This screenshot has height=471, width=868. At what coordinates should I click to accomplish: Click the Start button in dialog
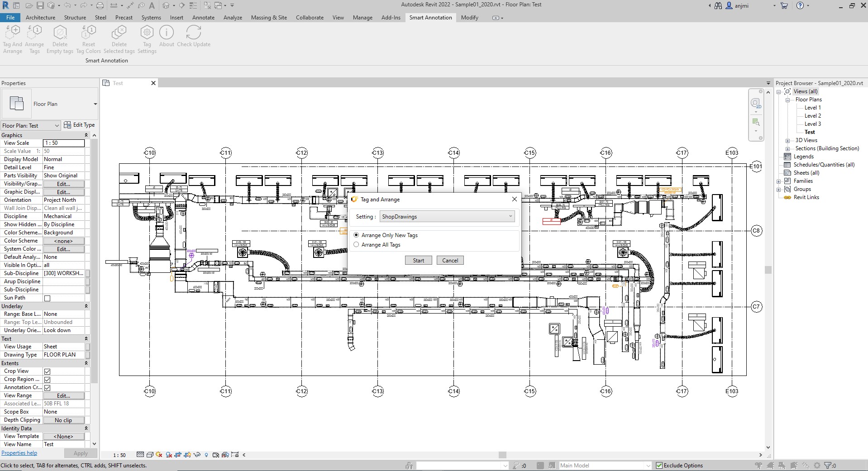(419, 261)
